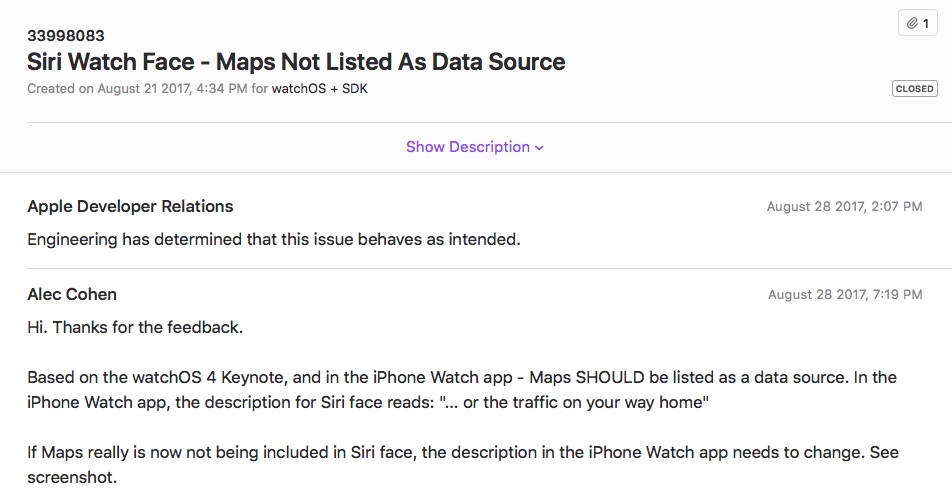Click the 'Hi. Thanks for the feedback.' line
The width and height of the screenshot is (952, 503).
(x=135, y=327)
